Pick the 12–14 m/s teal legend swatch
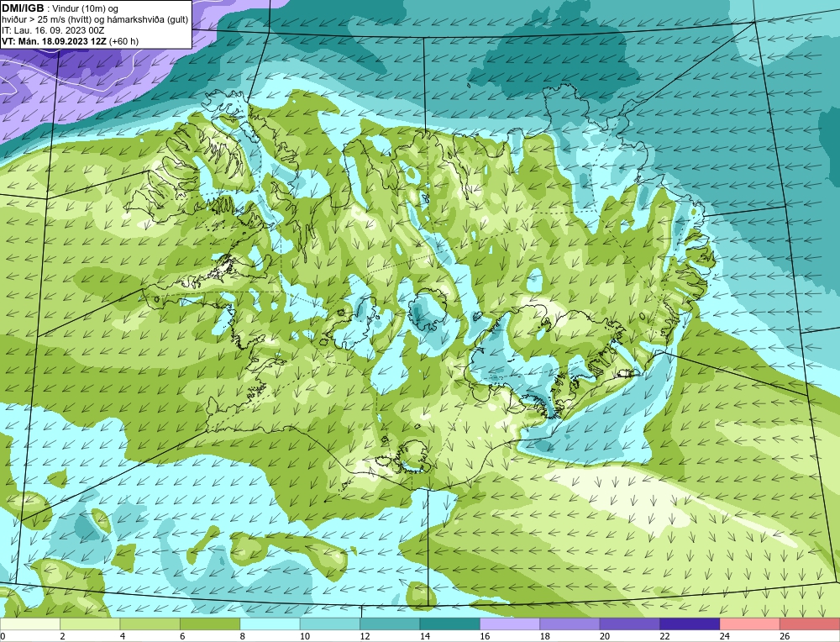The height and width of the screenshot is (642, 840). (390, 624)
